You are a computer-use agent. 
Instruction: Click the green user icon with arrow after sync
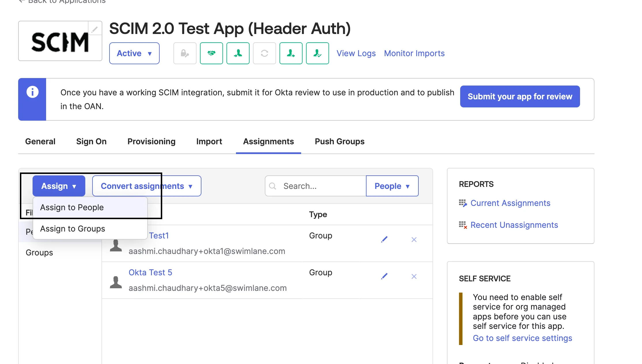tap(291, 53)
